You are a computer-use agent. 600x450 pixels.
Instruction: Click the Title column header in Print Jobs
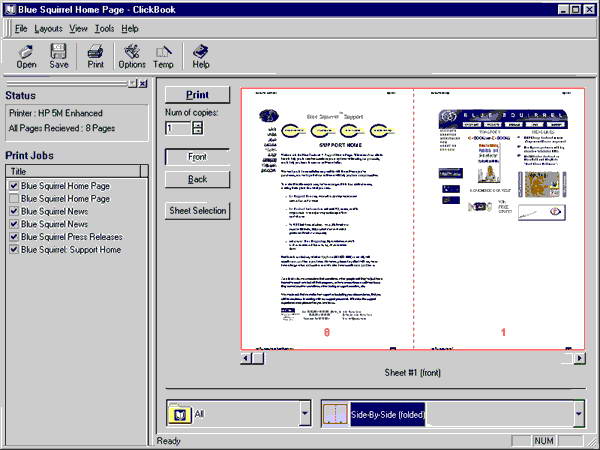coord(73,171)
